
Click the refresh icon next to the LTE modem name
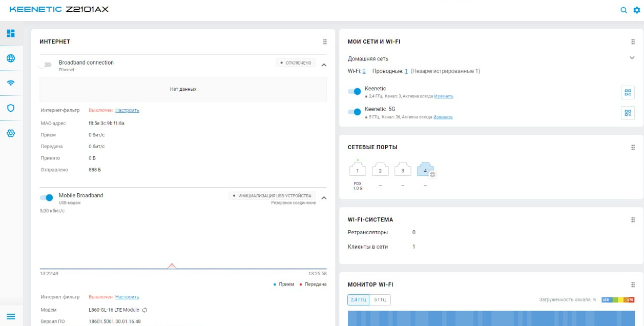coord(145,310)
